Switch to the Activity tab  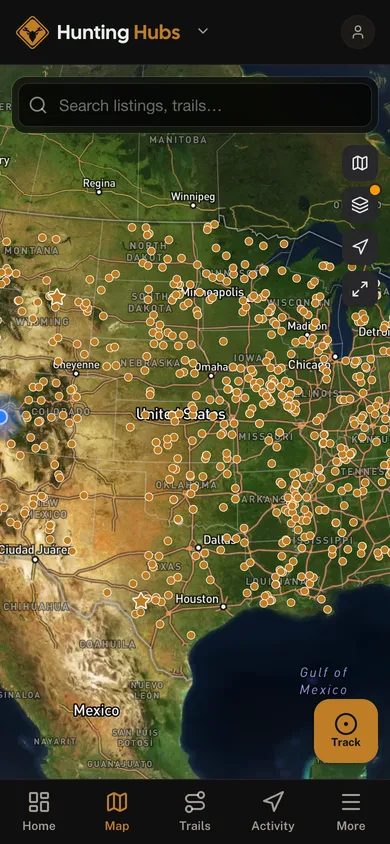click(x=273, y=811)
